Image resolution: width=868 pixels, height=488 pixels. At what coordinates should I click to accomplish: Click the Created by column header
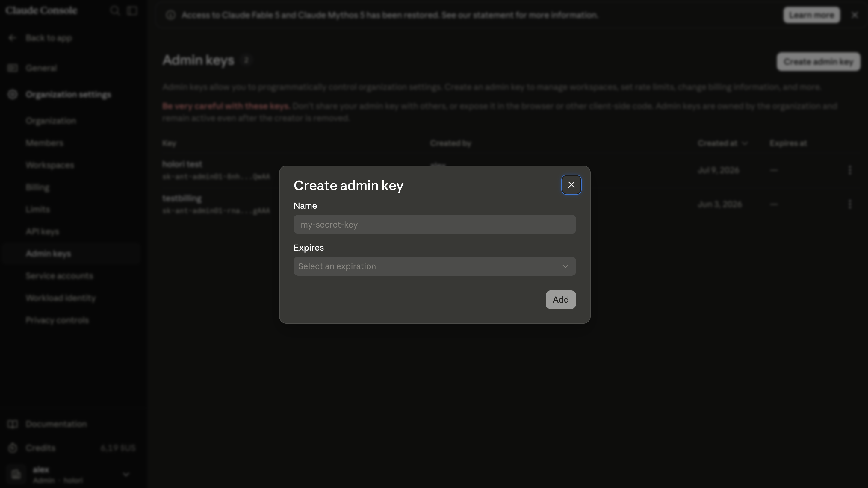pyautogui.click(x=450, y=143)
